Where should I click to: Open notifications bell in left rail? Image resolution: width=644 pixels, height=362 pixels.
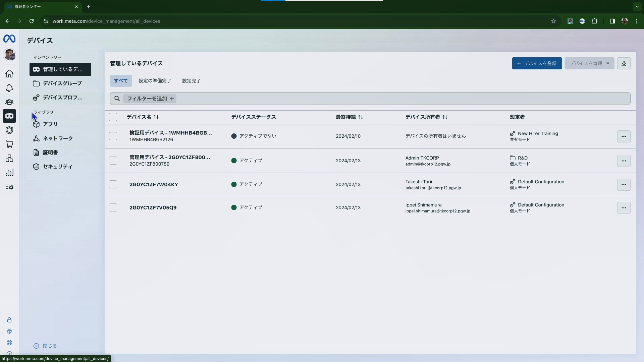[x=9, y=88]
